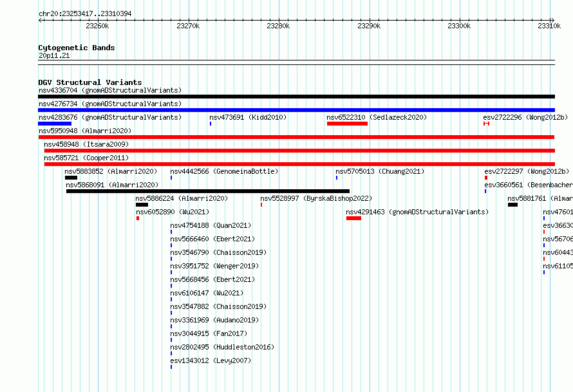Image resolution: width=573 pixels, height=392 pixels.
Task: Click left arrow at ruler start
Action: point(41,20)
